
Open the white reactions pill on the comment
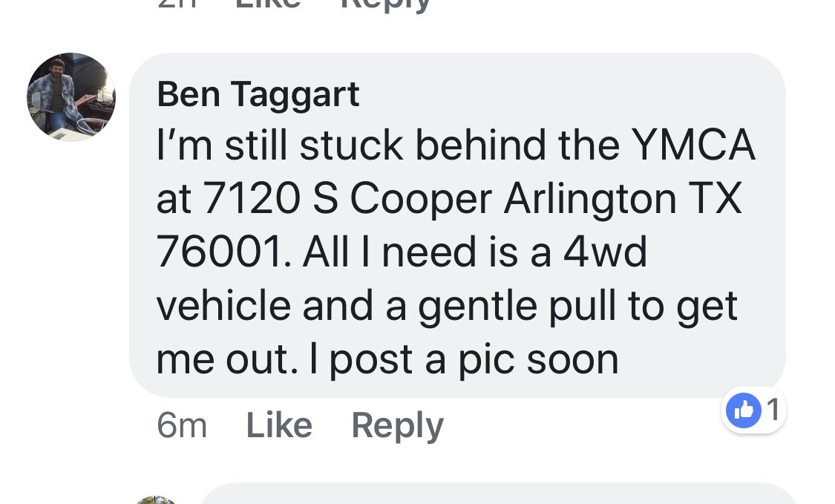point(753,410)
